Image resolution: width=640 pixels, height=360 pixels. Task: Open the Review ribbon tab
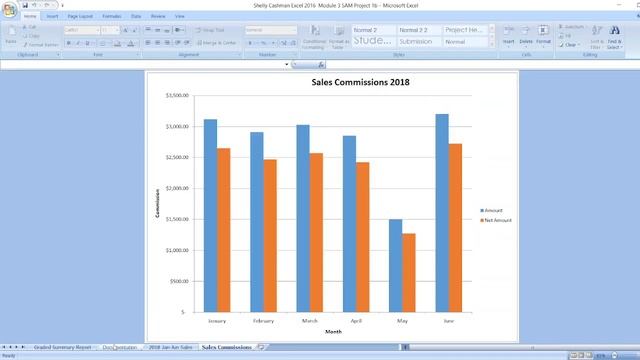[158, 16]
